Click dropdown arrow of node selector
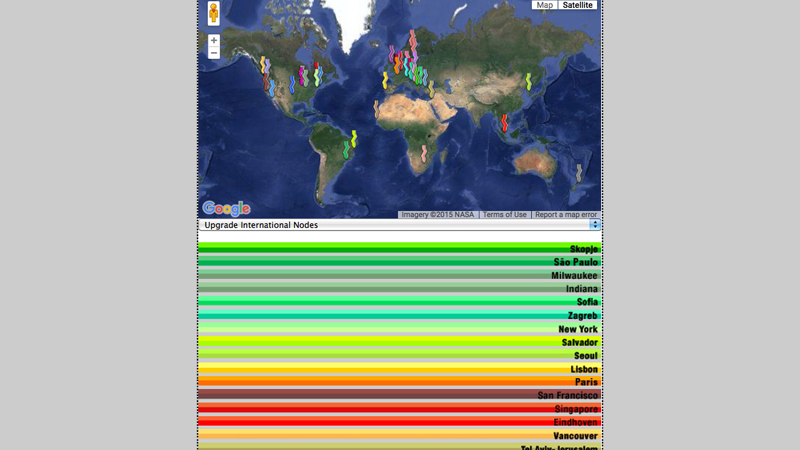Viewport: 800px width, 450px height. pos(595,225)
